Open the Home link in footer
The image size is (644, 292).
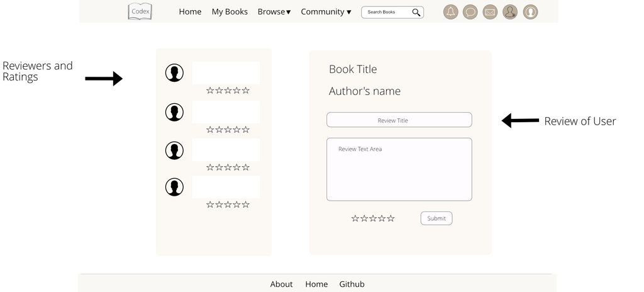tap(316, 284)
